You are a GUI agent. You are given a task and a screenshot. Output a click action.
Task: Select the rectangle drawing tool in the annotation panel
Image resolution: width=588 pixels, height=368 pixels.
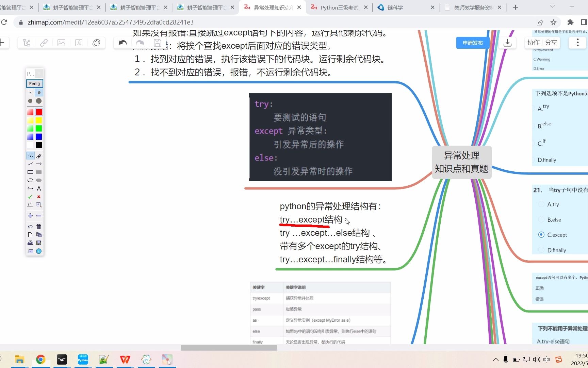coord(30,172)
